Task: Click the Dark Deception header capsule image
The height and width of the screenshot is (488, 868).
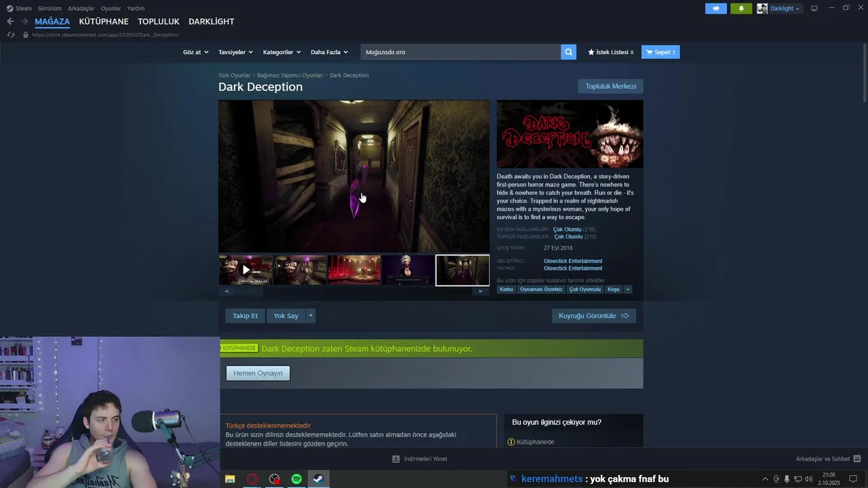Action: 570,134
